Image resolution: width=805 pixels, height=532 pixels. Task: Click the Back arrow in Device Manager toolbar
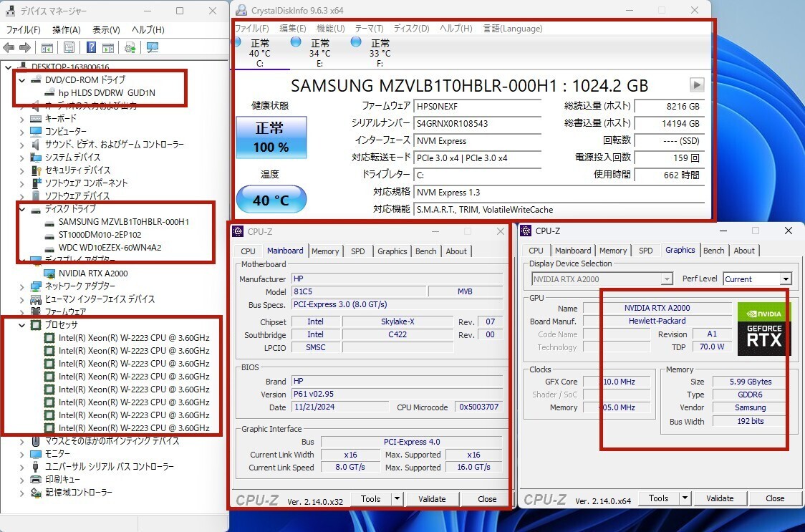pyautogui.click(x=8, y=48)
